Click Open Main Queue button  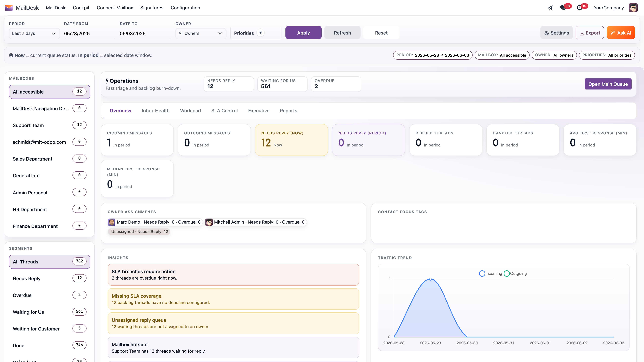click(608, 84)
